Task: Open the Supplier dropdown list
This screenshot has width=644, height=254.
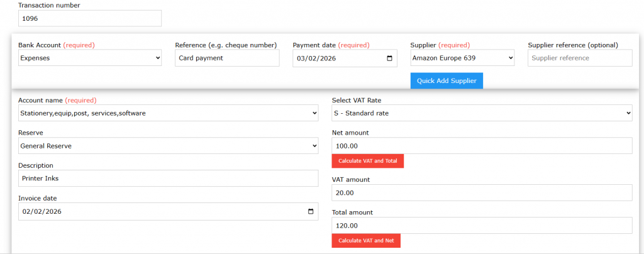Action: pos(462,58)
